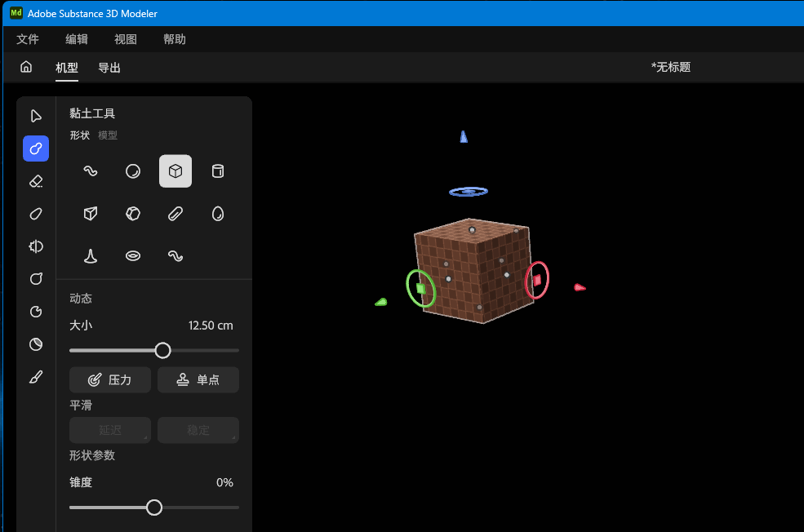Toggle the 单点 single-stamp mode
Image resolution: width=804 pixels, height=532 pixels.
pyautogui.click(x=198, y=379)
